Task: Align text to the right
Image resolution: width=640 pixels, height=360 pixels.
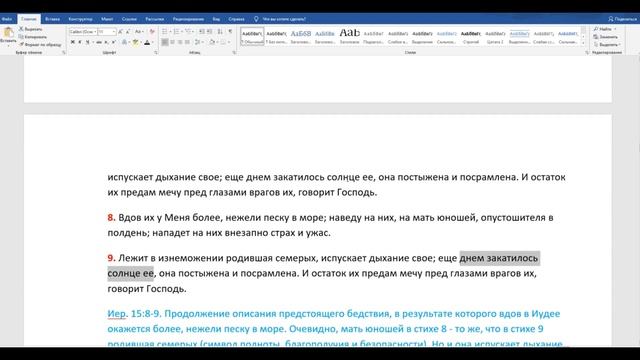Action: tap(180, 42)
